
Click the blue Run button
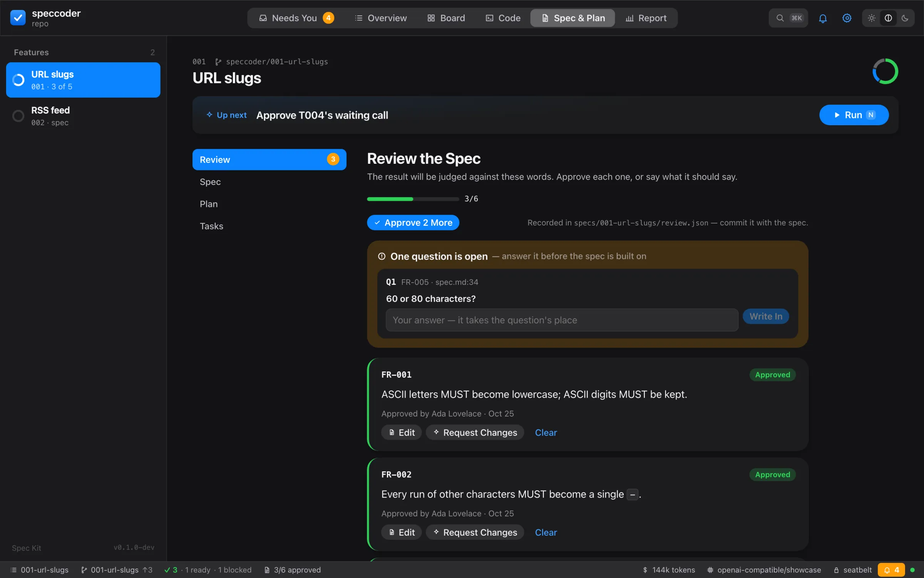[854, 115]
